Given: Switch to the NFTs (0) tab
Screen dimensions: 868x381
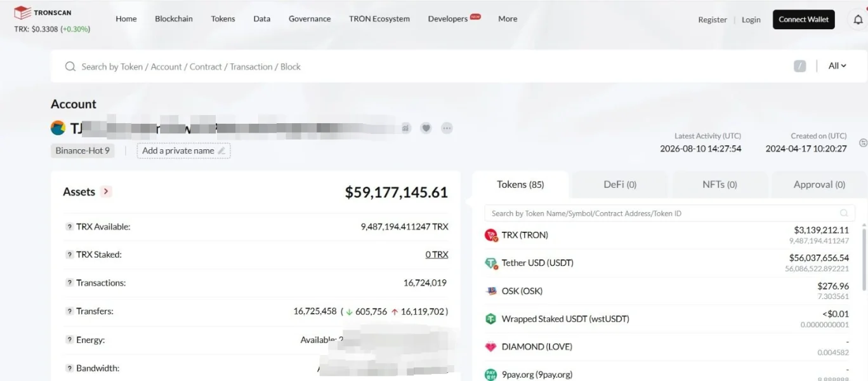Looking at the screenshot, I should tap(720, 185).
